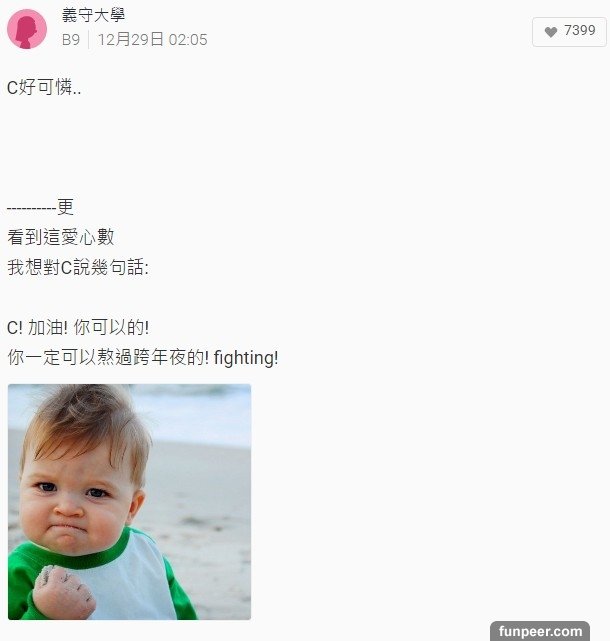610x641 pixels.
Task: Click the 12月29日 date text
Action: tap(130, 40)
